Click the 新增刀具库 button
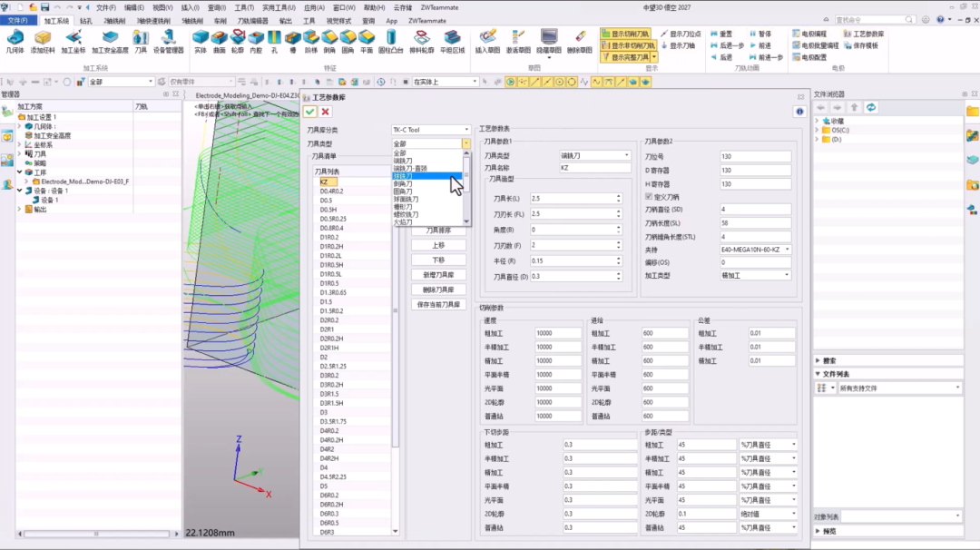This screenshot has width=980, height=550. coord(438,275)
